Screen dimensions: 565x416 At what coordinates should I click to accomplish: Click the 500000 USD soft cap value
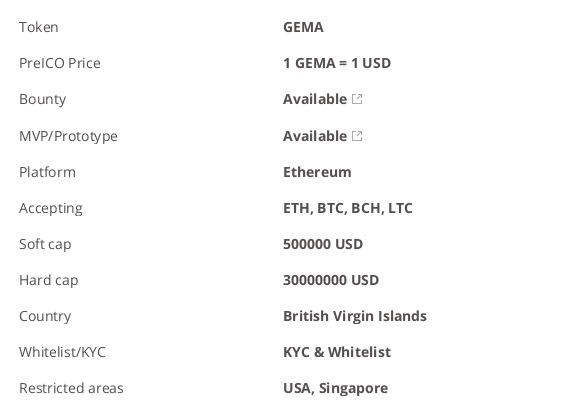(323, 244)
